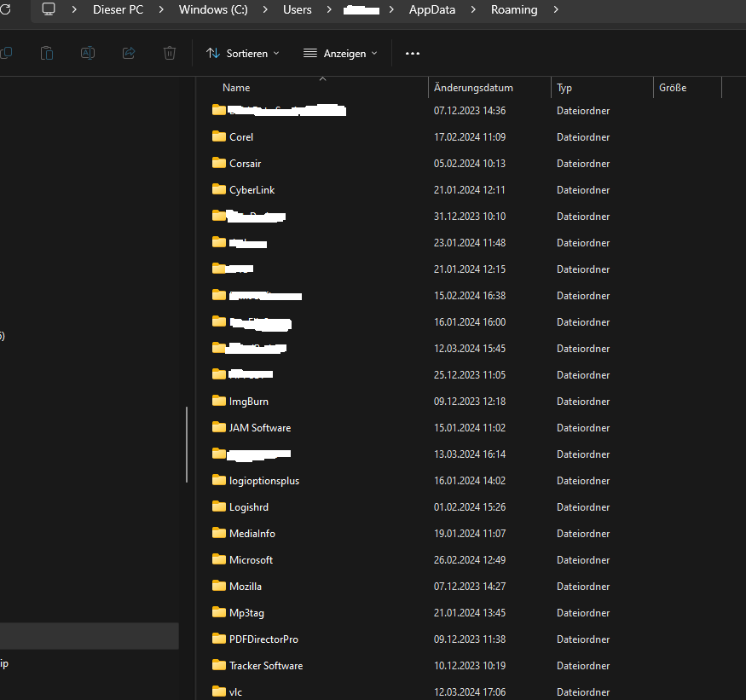Click the Microsoft folder icon

pyautogui.click(x=219, y=559)
